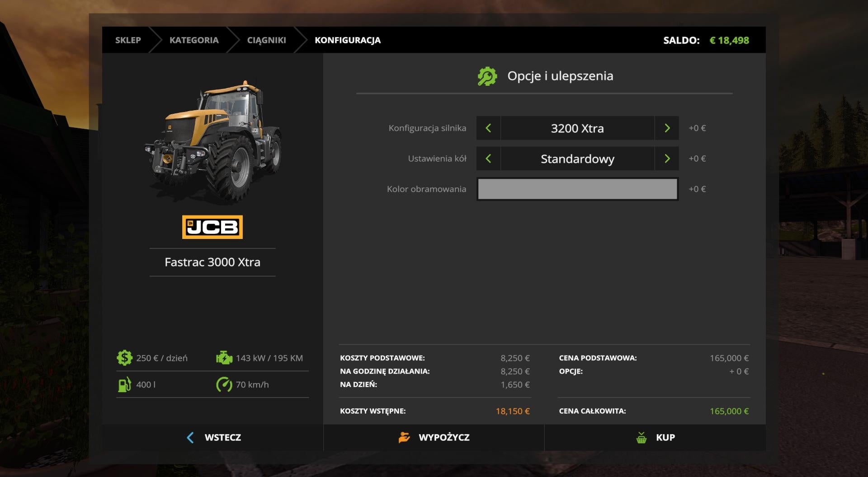Click the green shopping basket icon
This screenshot has height=477, width=868.
pos(641,437)
